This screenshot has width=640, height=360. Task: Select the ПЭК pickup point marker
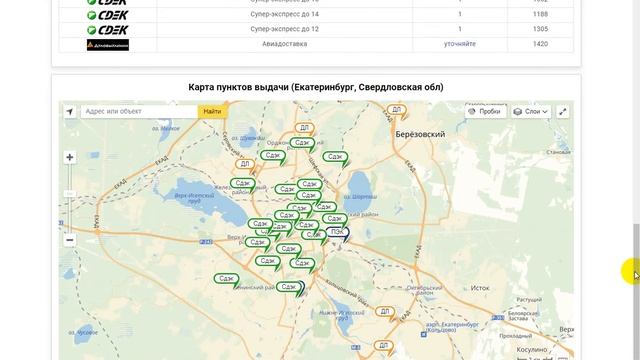pos(338,232)
